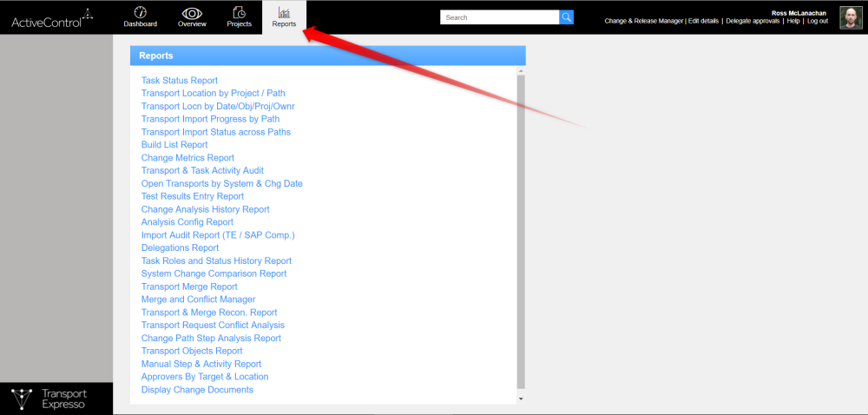Click the Ross McLanachan user name
The width and height of the screenshot is (868, 415).
tap(799, 13)
